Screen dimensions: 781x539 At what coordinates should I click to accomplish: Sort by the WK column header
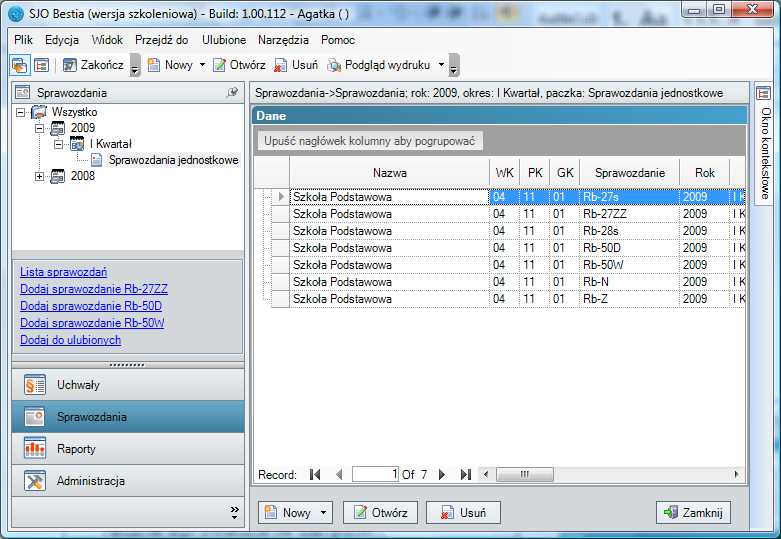[x=504, y=173]
